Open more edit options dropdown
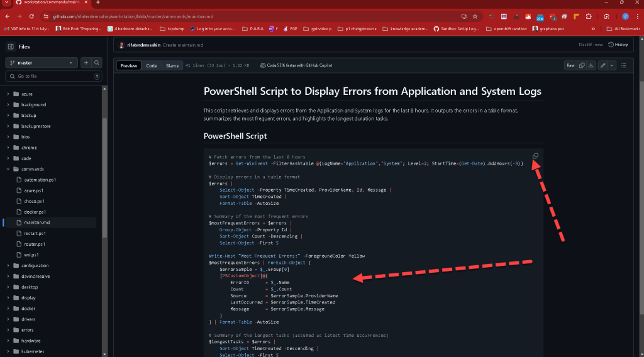This screenshot has width=644, height=357. tap(611, 65)
